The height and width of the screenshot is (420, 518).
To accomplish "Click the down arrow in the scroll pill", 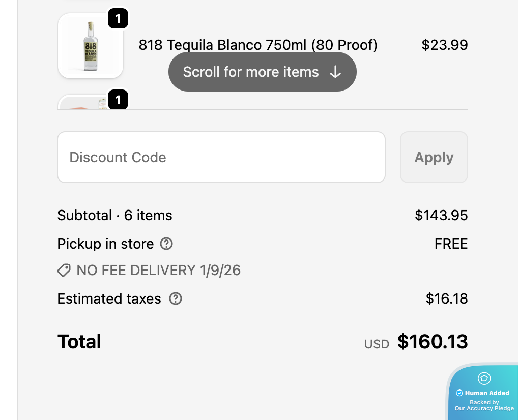I will pos(335,72).
